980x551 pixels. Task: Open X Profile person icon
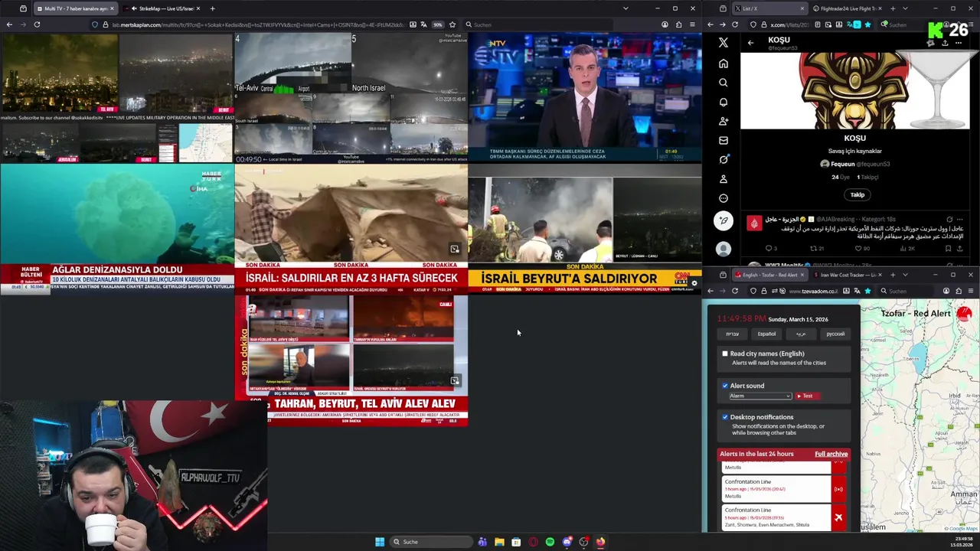point(723,178)
